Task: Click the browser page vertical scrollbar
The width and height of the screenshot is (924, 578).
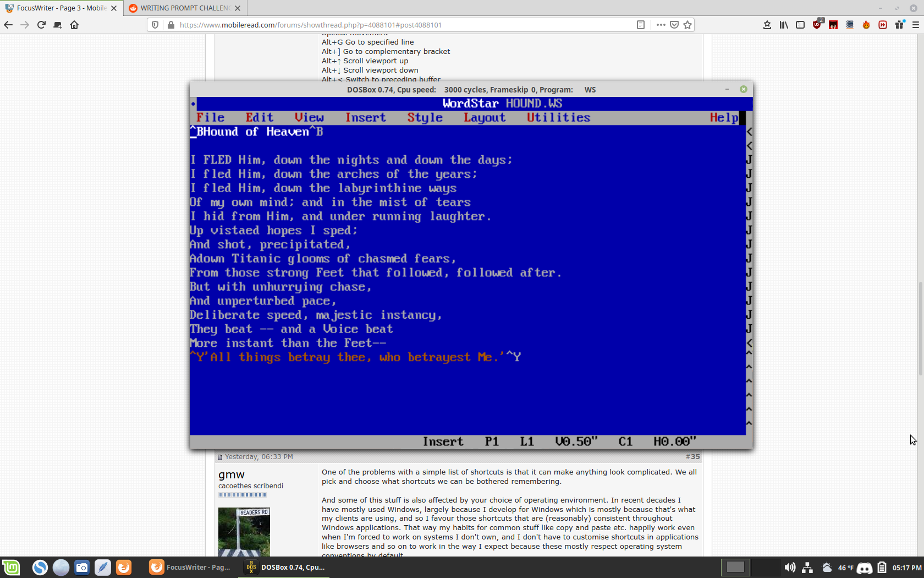Action: tap(921, 329)
